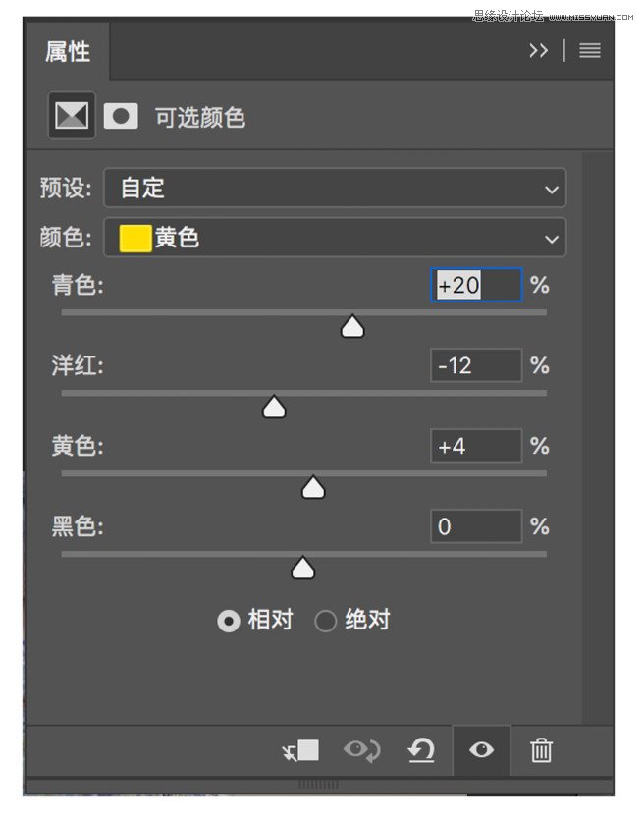Click the 黑色 value input field
The height and width of the screenshot is (821, 644).
tap(476, 526)
